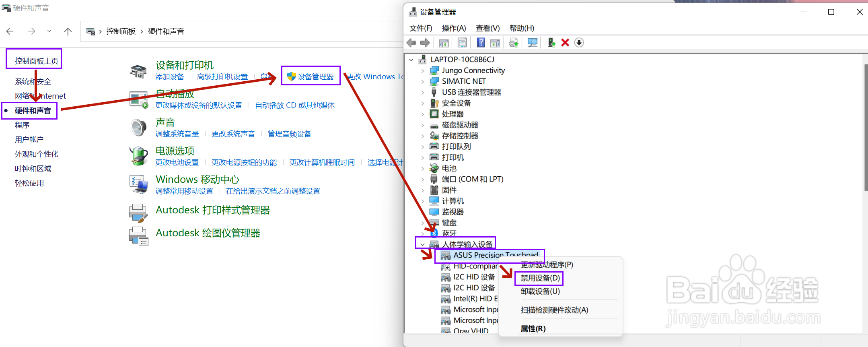Open the Windows 移动中心 heading
This screenshot has width=868, height=347.
197,179
